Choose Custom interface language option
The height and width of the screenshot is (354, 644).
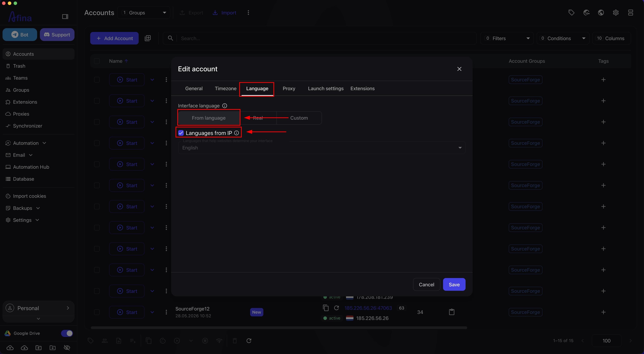click(299, 118)
